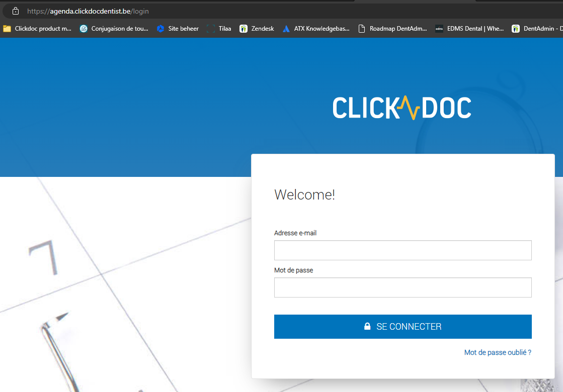This screenshot has width=563, height=392.
Task: Click the Welcome! panel heading
Action: (304, 194)
